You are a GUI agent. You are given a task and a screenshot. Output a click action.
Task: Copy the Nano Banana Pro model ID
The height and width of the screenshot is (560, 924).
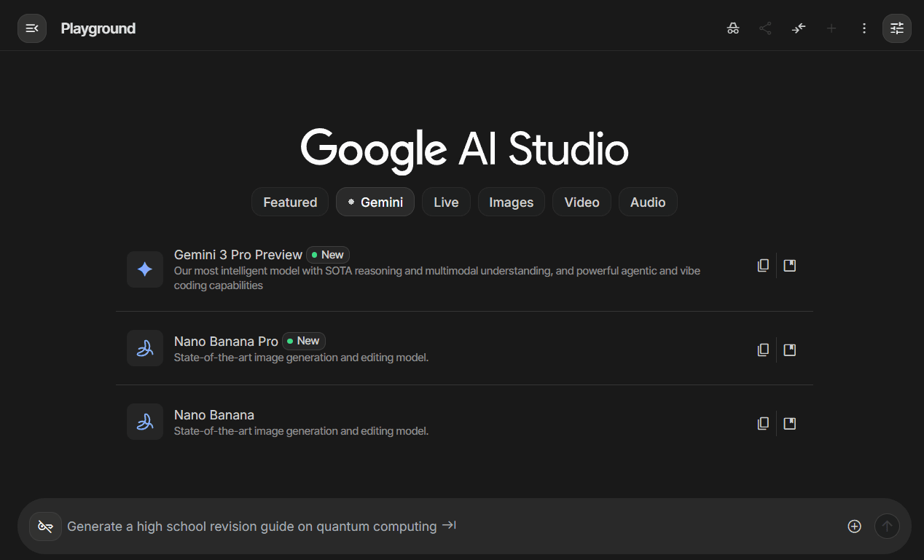point(763,350)
